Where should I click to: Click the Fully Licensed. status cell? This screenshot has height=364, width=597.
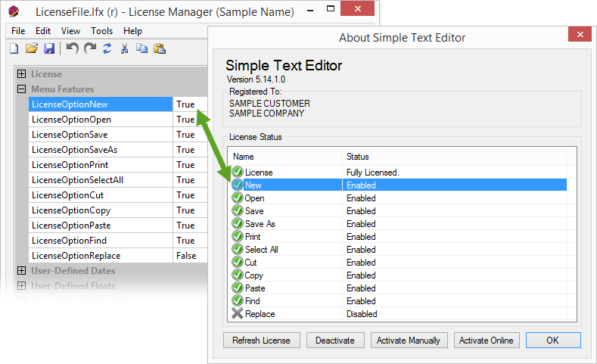point(373,173)
